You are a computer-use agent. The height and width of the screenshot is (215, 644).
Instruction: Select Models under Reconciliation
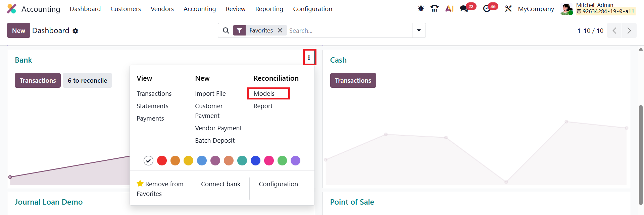tap(264, 94)
